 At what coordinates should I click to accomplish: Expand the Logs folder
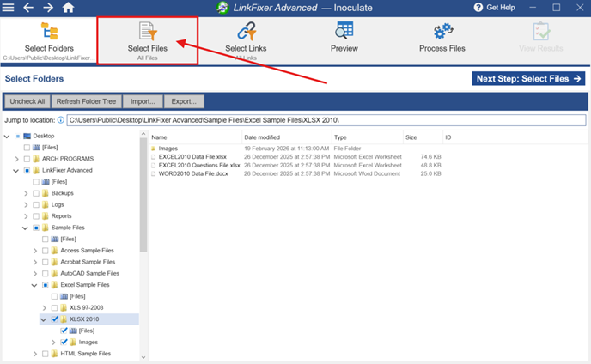pyautogui.click(x=26, y=204)
